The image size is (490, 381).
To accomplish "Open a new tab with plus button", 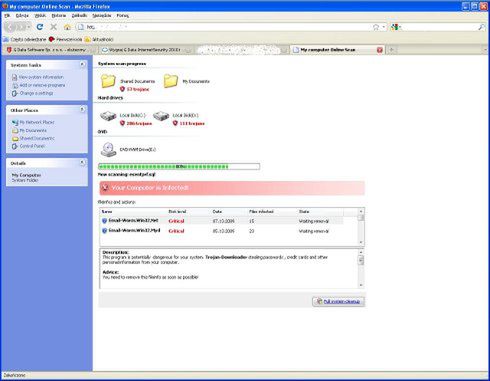I will (x=392, y=50).
